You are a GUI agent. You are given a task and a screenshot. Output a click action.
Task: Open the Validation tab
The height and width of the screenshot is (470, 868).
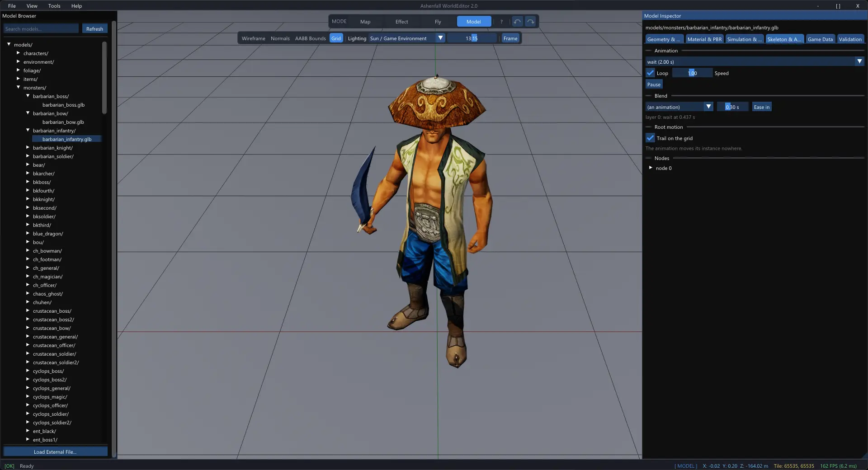coord(850,39)
